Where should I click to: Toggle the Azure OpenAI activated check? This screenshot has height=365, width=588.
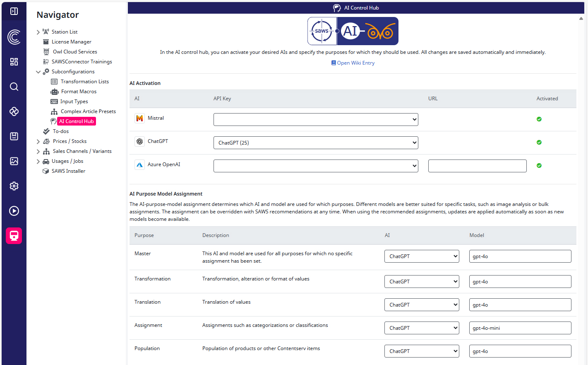tap(539, 165)
